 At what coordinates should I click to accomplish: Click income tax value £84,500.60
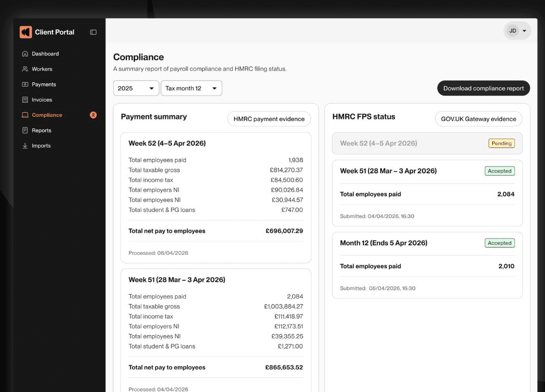[287, 180]
